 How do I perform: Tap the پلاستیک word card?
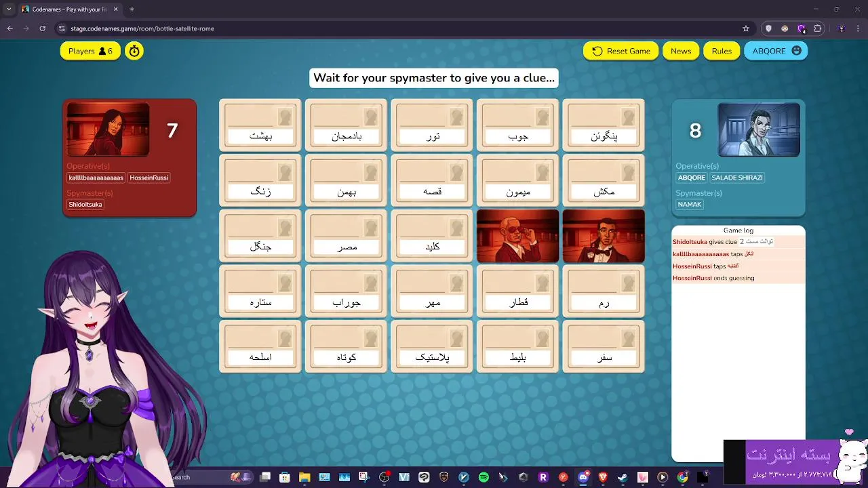point(432,346)
